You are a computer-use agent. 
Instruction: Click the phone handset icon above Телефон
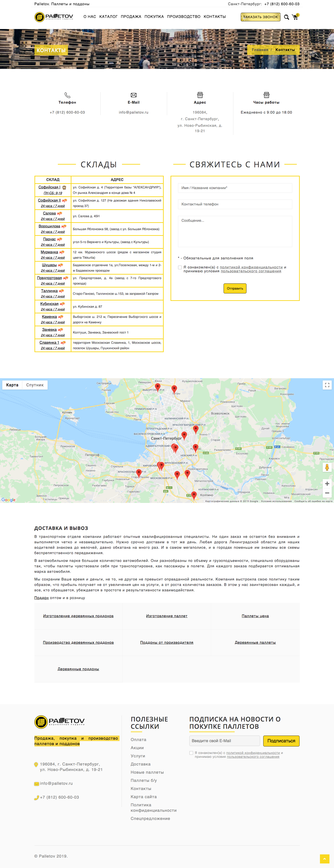[x=67, y=95]
